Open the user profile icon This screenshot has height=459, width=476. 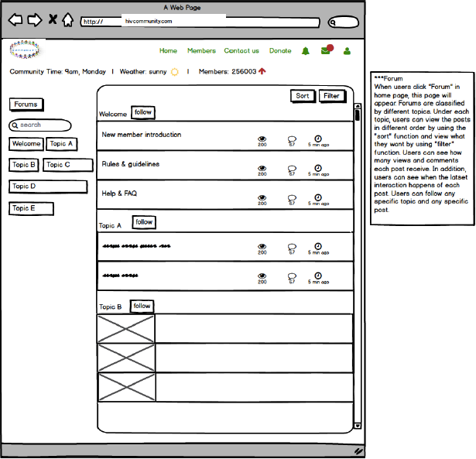click(347, 51)
